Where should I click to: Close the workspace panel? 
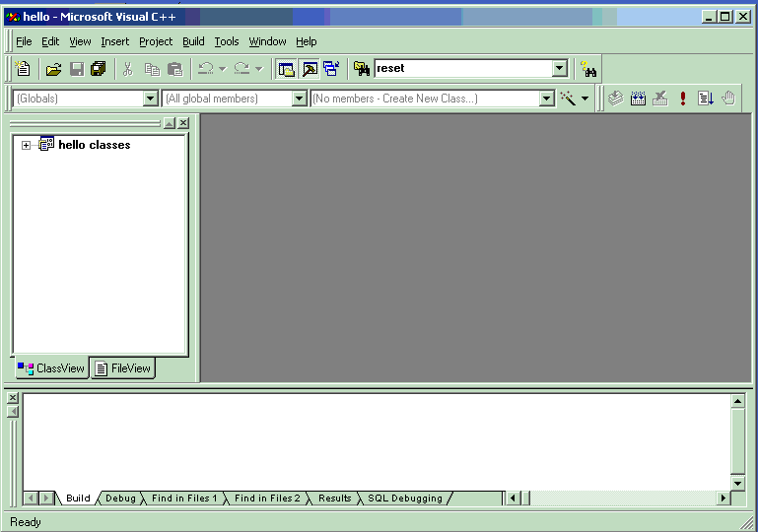pyautogui.click(x=183, y=123)
